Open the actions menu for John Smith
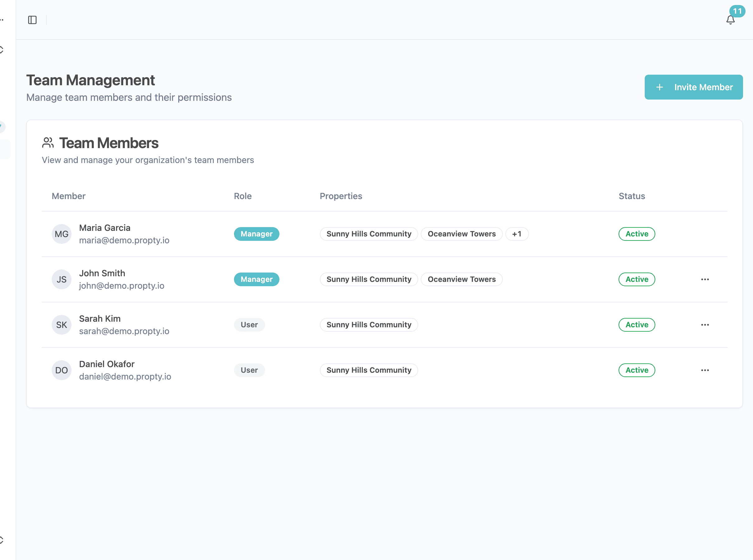The height and width of the screenshot is (560, 753). 705,279
